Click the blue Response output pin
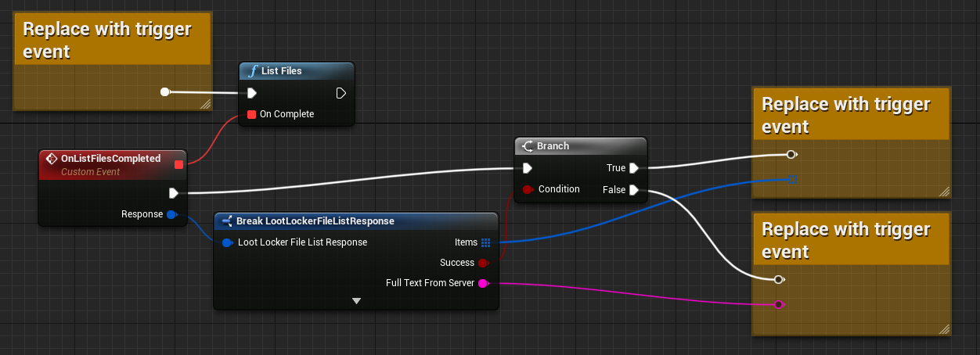 [172, 214]
